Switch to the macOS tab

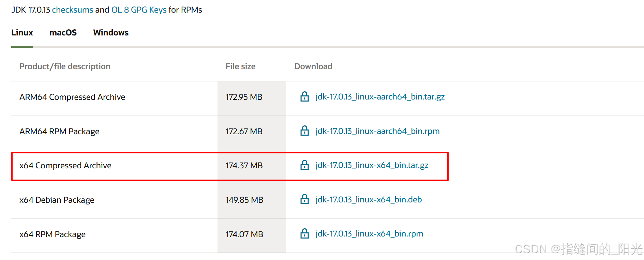63,33
